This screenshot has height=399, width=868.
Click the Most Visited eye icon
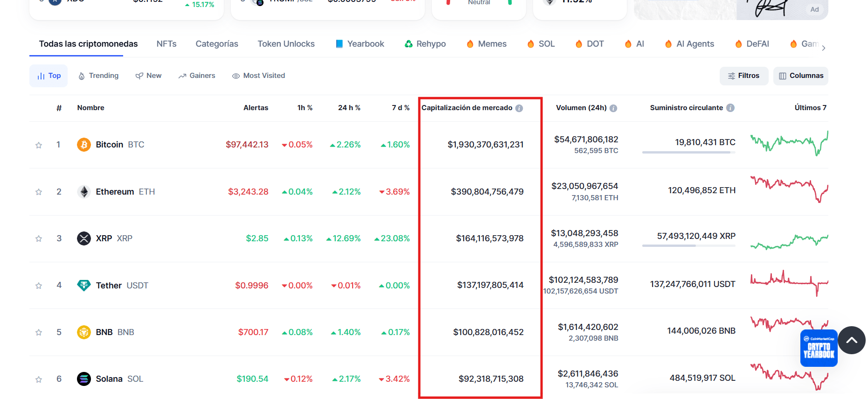pyautogui.click(x=236, y=76)
